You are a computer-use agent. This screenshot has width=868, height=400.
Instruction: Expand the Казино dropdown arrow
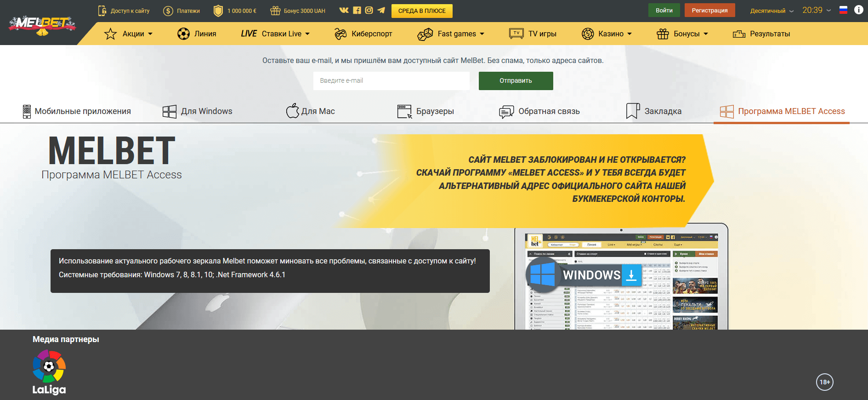[630, 34]
